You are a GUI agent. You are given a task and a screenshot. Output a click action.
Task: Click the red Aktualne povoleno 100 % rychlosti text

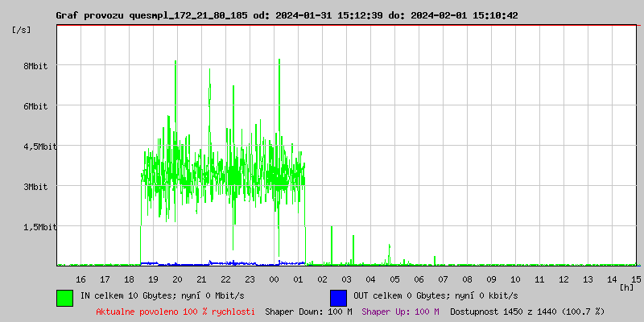[x=175, y=312]
